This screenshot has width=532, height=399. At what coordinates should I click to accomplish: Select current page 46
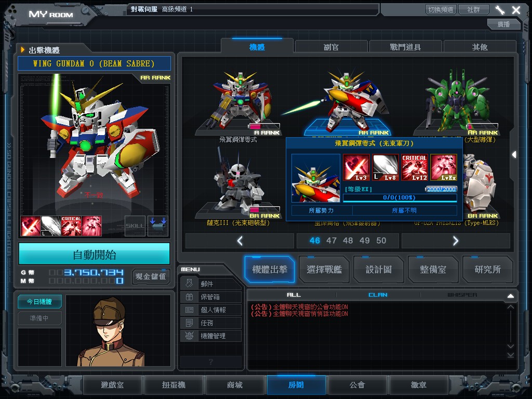(x=315, y=241)
